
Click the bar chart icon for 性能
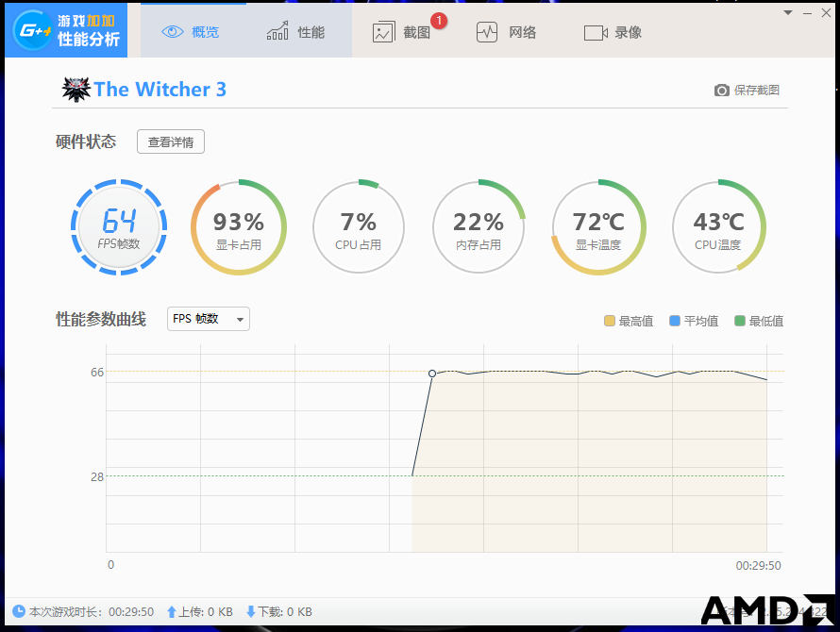point(277,30)
